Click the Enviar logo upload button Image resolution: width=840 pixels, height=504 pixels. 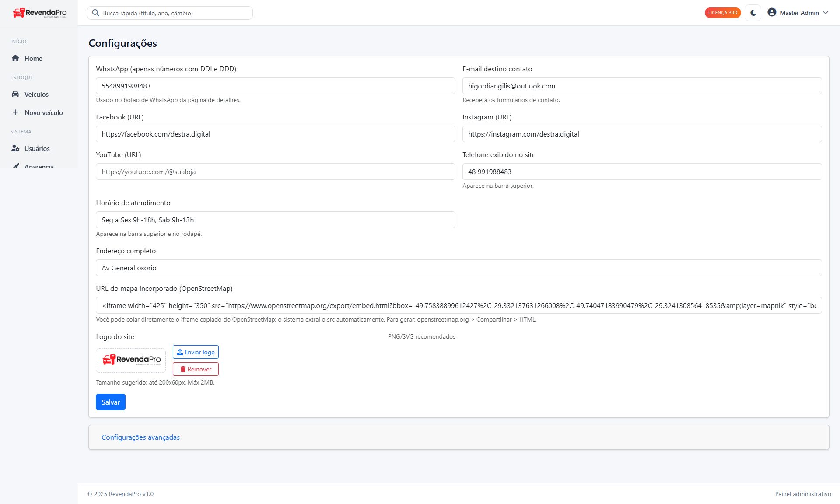click(x=196, y=352)
